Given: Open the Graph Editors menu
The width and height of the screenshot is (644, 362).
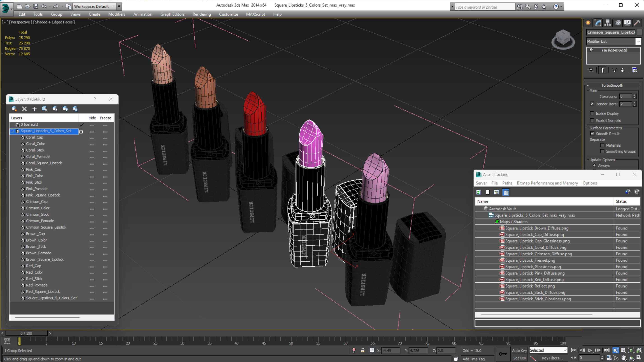Looking at the screenshot, I should (172, 14).
